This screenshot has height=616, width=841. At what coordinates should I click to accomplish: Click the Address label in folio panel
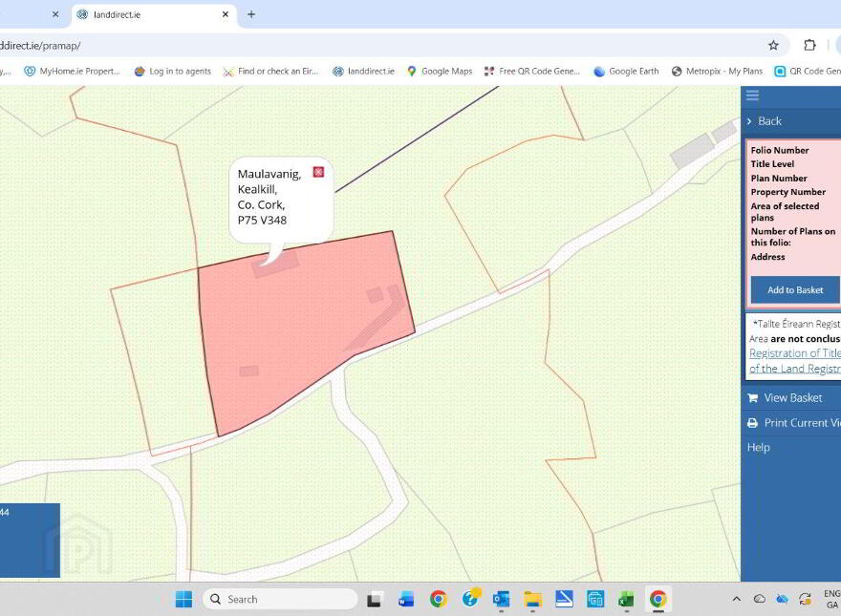[767, 257]
